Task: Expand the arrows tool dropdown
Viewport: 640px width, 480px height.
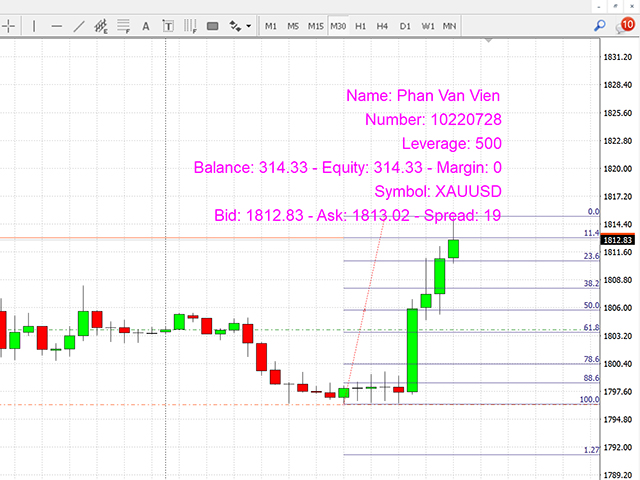Action: [249, 27]
